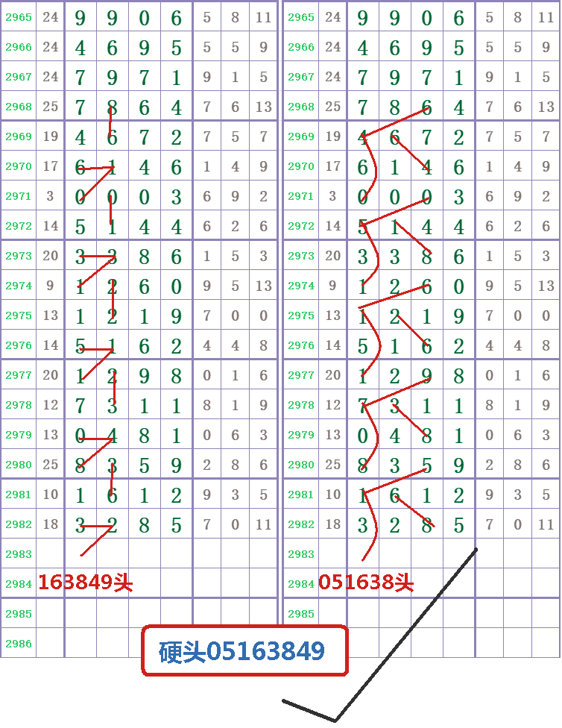Click sum value 19 in right row 2969
This screenshot has width=562, height=728.
click(x=332, y=136)
